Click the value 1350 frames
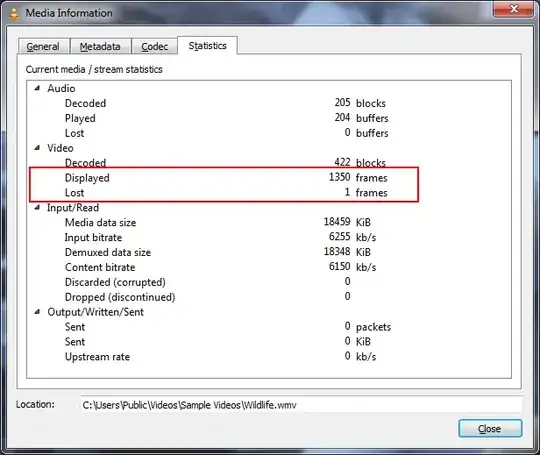Image resolution: width=540 pixels, height=455 pixels. (x=358, y=177)
